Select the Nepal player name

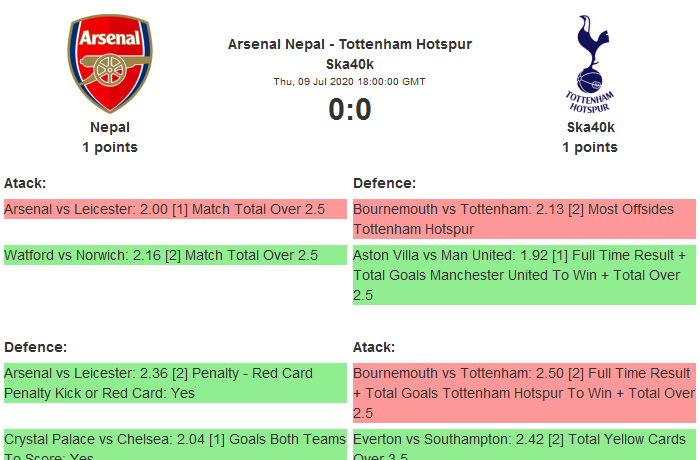[110, 127]
